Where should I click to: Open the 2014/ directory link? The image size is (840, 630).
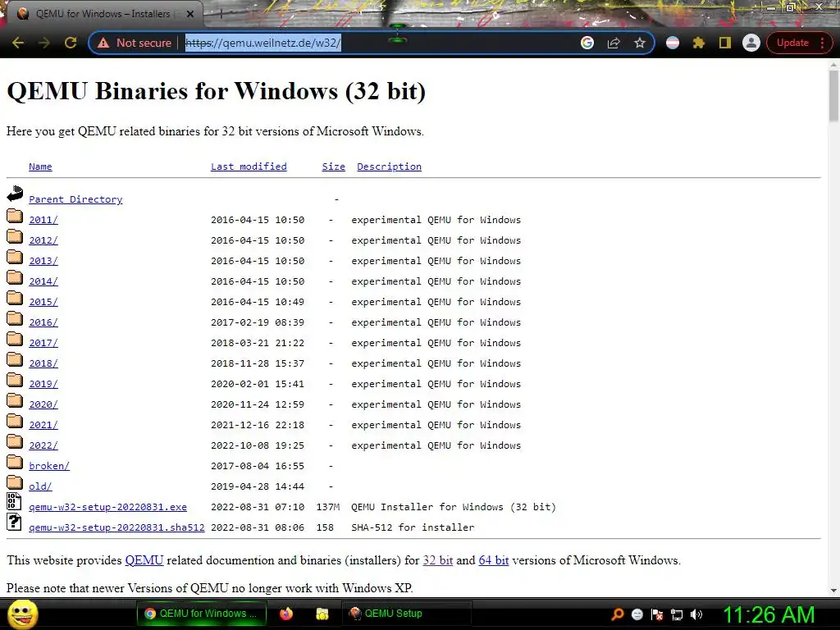pos(43,281)
